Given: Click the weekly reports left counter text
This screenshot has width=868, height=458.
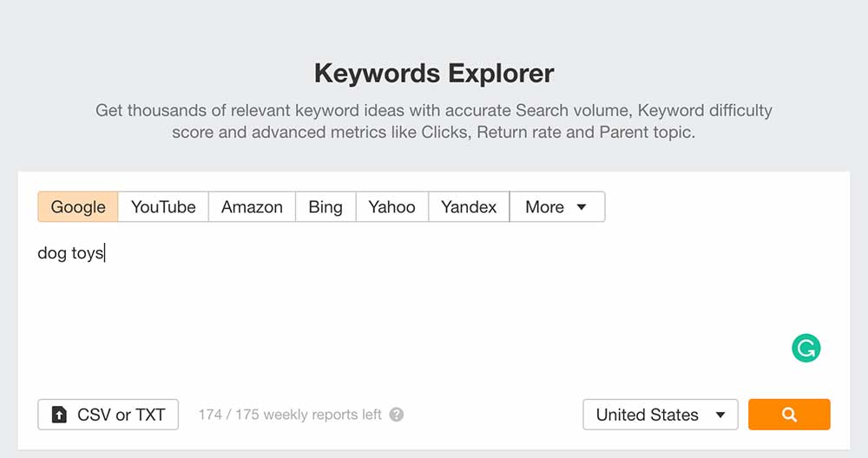Looking at the screenshot, I should click(x=290, y=415).
